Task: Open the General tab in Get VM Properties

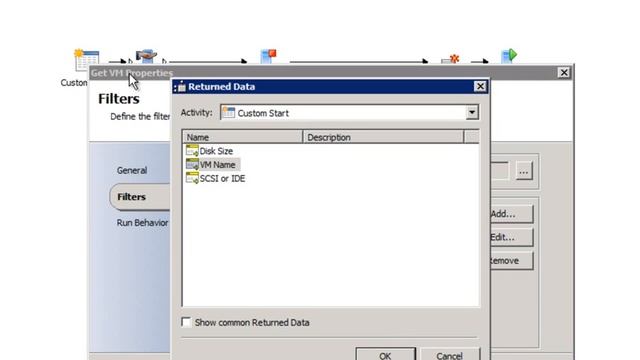Action: point(132,171)
